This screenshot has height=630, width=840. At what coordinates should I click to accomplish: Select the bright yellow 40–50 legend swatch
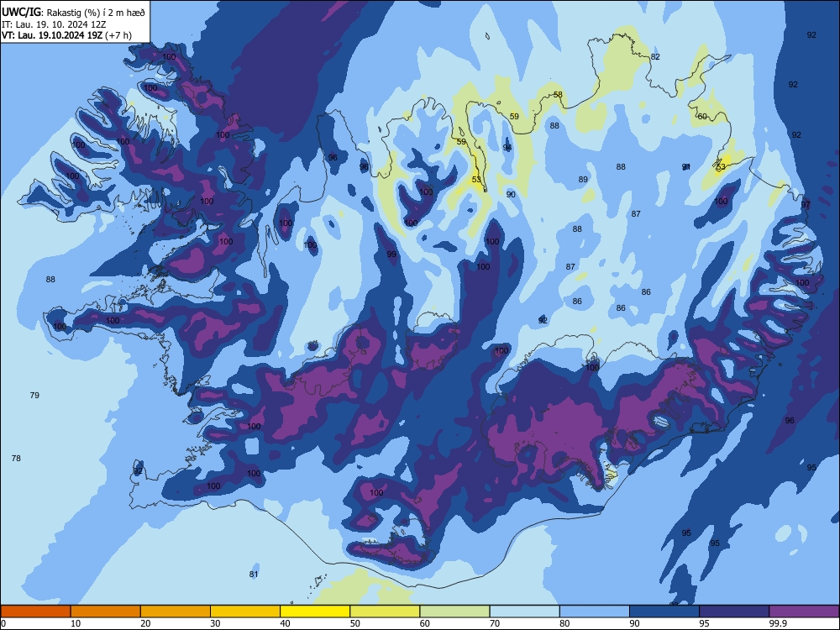315,612
